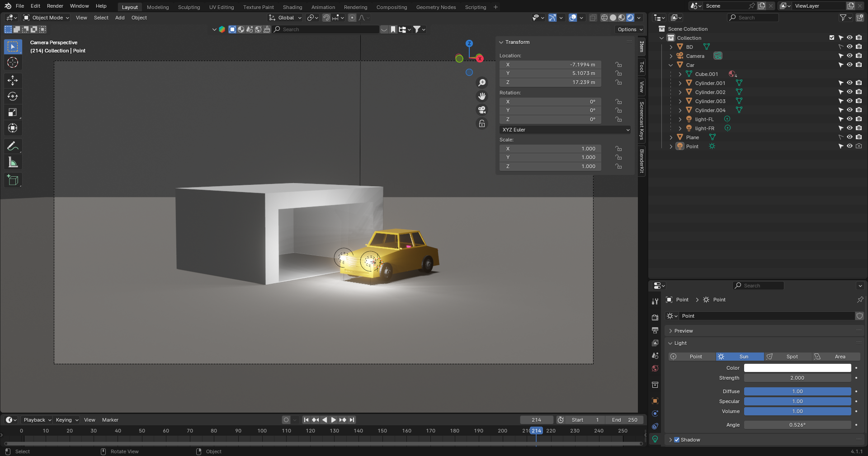Click the play animation button
The image size is (868, 456).
coord(334,420)
